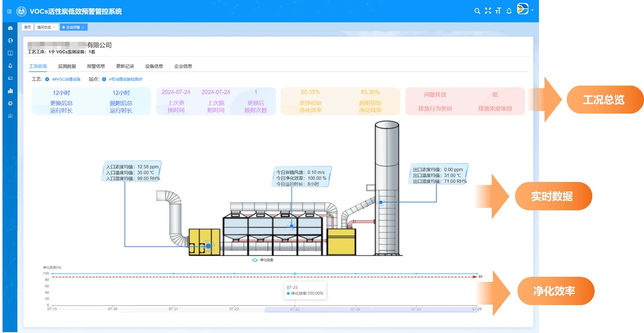Open the dashboard gauge icon in sidebar
This screenshot has width=644, height=333.
(x=10, y=28)
